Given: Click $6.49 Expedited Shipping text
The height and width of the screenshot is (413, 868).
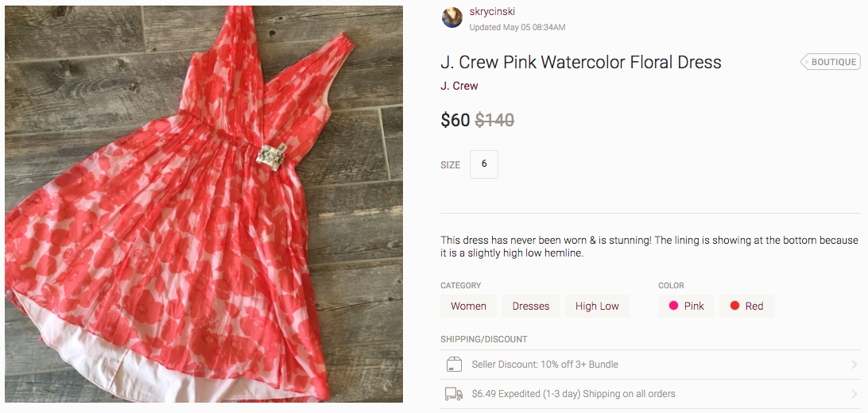Looking at the screenshot, I should 574,394.
